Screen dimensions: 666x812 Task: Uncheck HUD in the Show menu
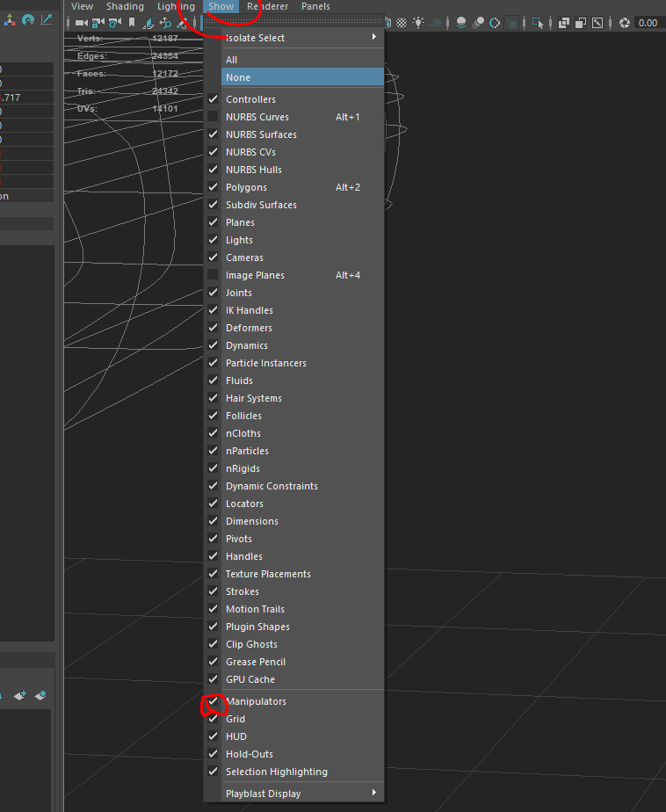click(213, 736)
